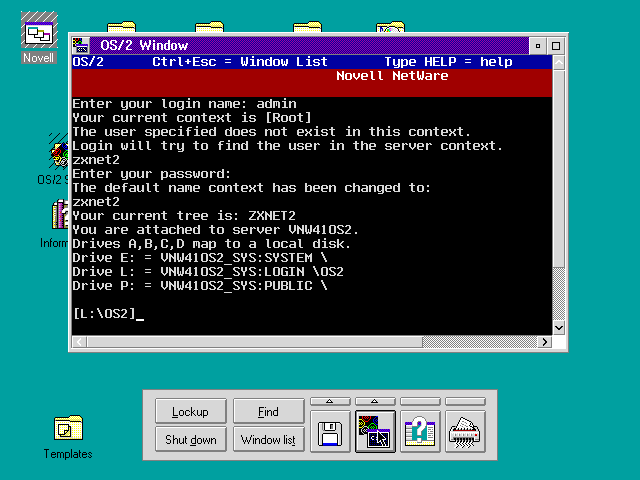Click the vertical scrollbar down arrow
The image size is (640, 480).
pos(558,327)
